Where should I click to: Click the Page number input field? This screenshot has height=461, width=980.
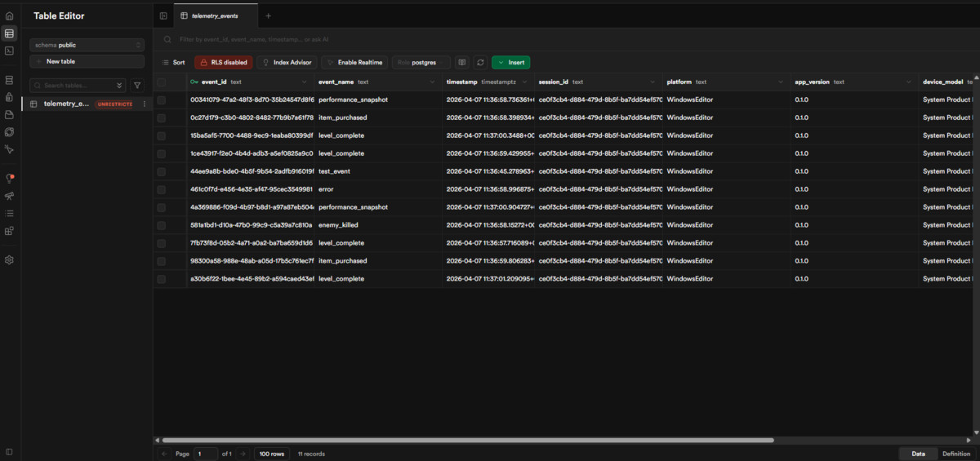click(x=206, y=454)
